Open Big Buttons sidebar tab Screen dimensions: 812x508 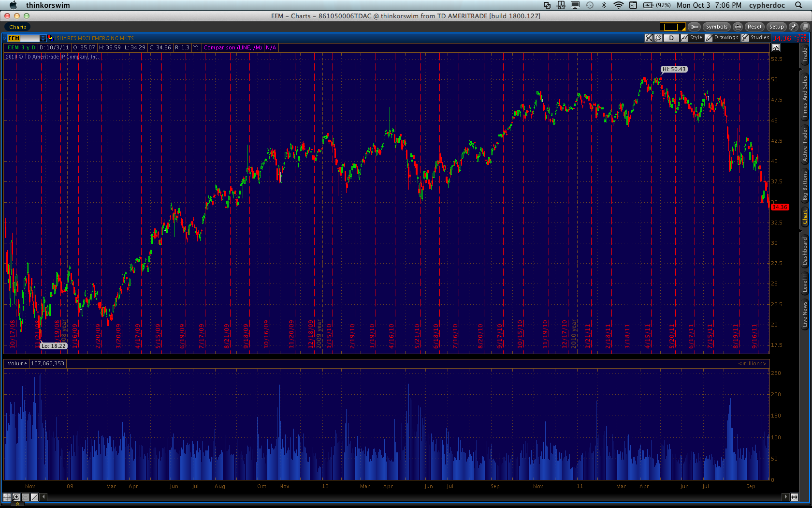click(x=805, y=186)
